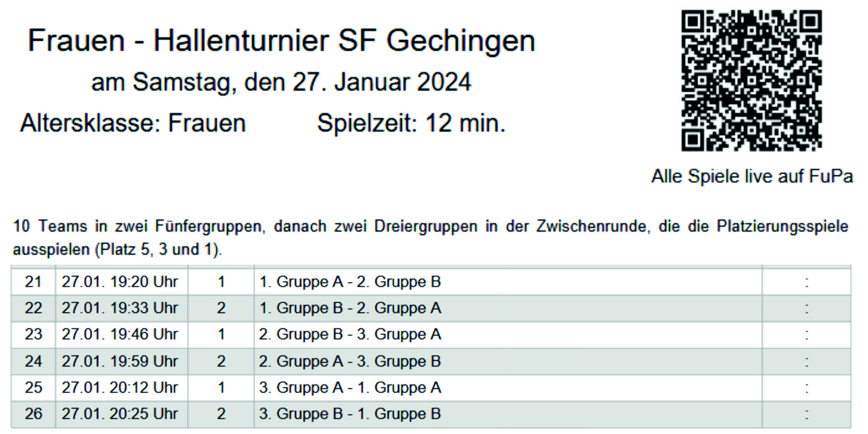868x434 pixels.
Task: Click the '10 Teams in zwei Fünfergruppen' paragraph
Action: tap(431, 238)
